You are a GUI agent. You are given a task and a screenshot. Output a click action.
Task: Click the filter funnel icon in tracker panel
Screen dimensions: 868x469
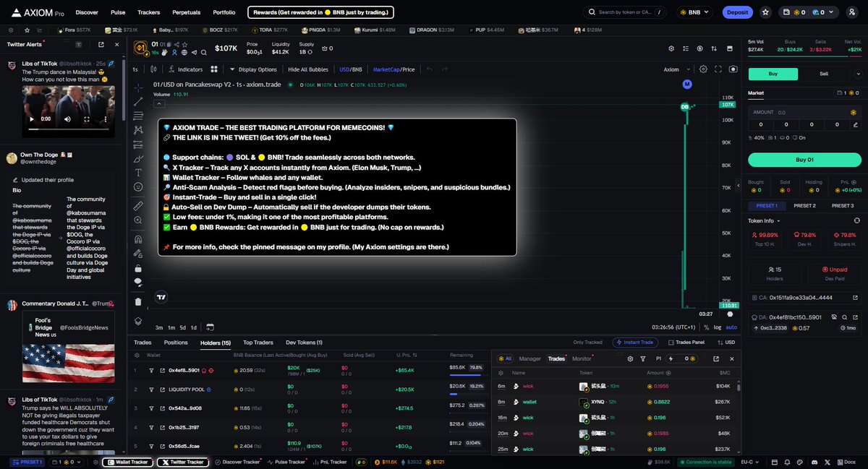pos(643,358)
